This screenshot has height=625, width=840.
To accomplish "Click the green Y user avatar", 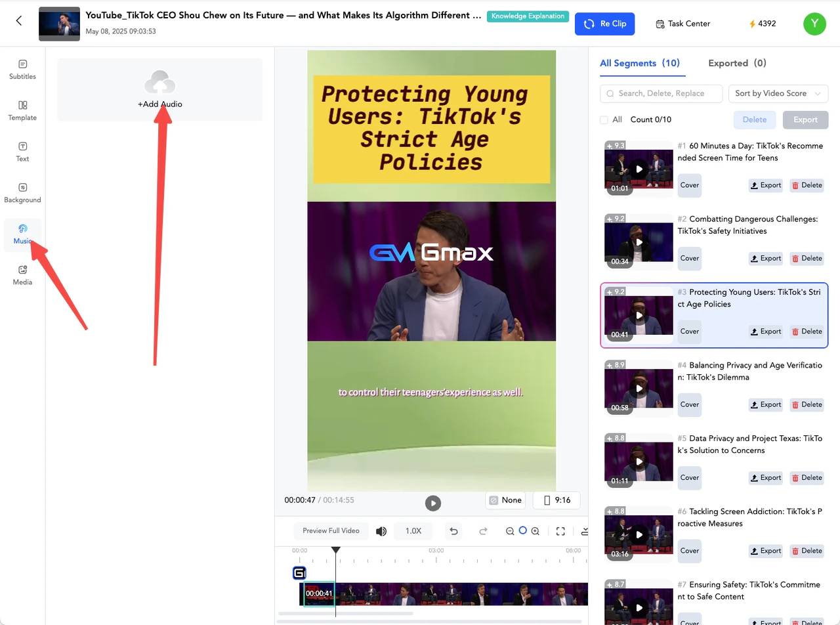I will pyautogui.click(x=814, y=24).
